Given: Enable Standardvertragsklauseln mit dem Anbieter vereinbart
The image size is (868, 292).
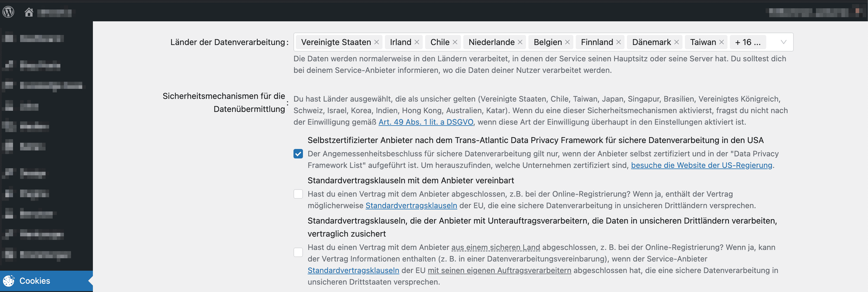Looking at the screenshot, I should [298, 194].
